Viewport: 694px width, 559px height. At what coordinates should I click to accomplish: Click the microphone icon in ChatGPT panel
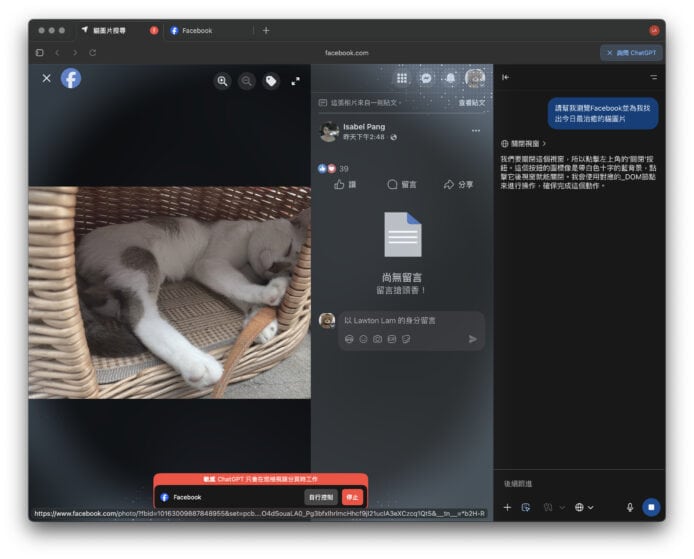630,507
